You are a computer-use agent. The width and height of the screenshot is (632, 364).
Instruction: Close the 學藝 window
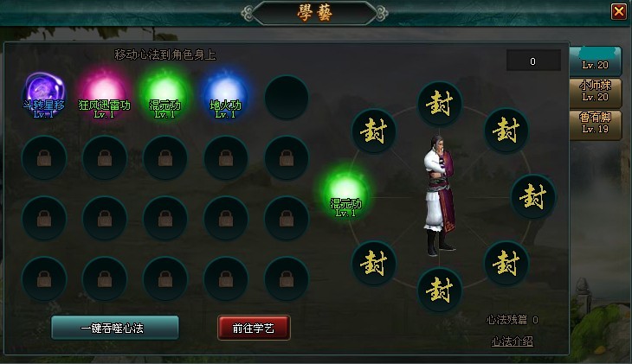(x=619, y=11)
